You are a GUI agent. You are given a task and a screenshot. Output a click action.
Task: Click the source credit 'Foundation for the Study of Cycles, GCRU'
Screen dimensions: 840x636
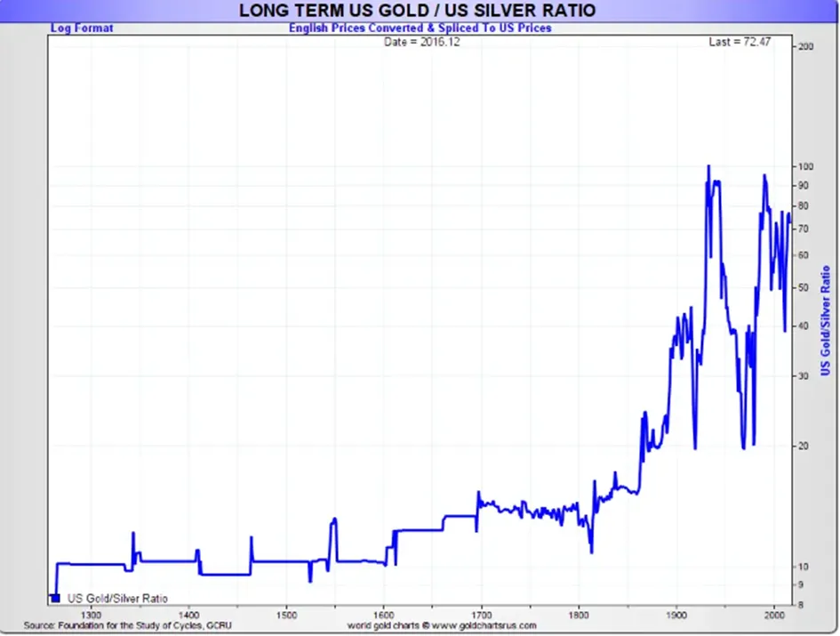(145, 625)
